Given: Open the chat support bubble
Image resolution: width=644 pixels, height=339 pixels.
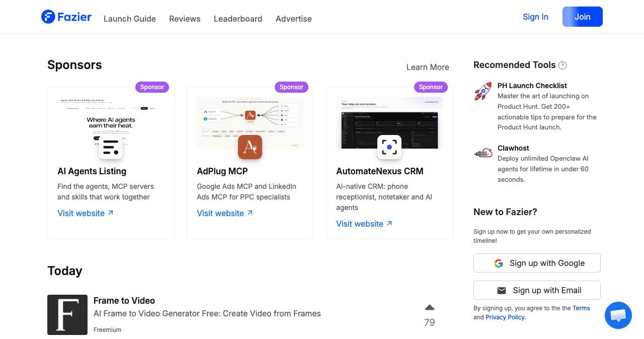Looking at the screenshot, I should [x=618, y=315].
